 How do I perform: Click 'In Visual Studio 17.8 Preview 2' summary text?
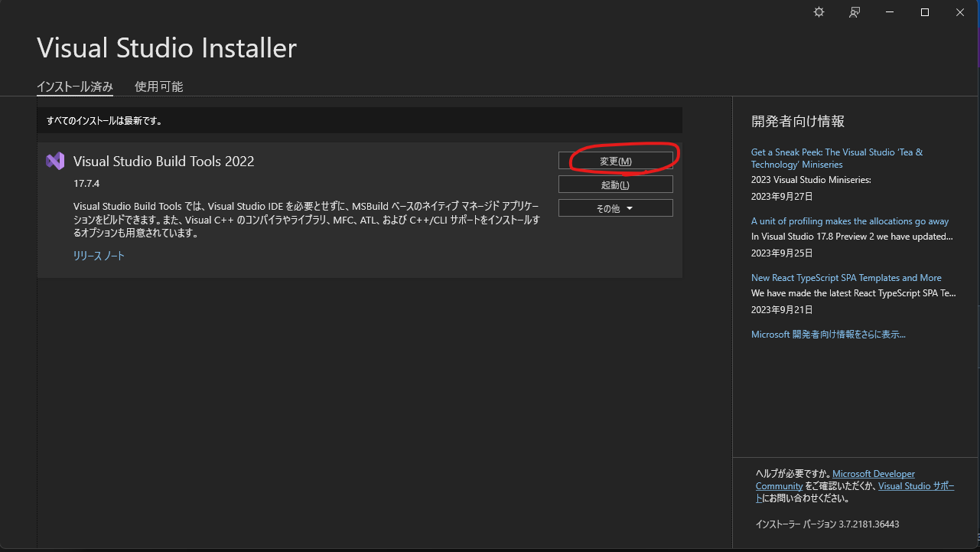pyautogui.click(x=852, y=237)
